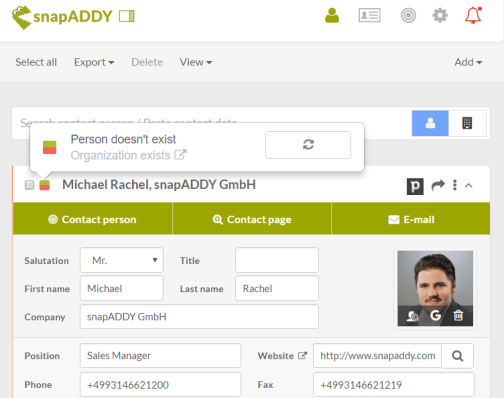Screen dimensions: 504x398
Task: Open the Export dropdown
Action: point(94,62)
